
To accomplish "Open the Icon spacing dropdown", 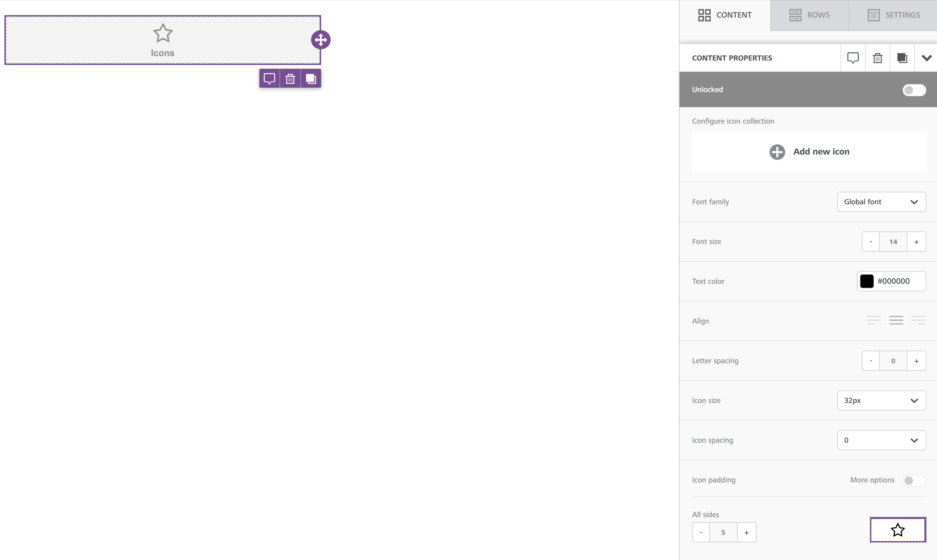I will pos(881,440).
